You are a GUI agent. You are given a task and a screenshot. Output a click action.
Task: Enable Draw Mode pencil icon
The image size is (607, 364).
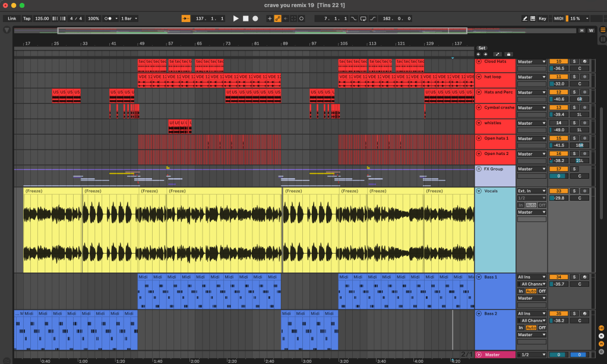pos(525,18)
